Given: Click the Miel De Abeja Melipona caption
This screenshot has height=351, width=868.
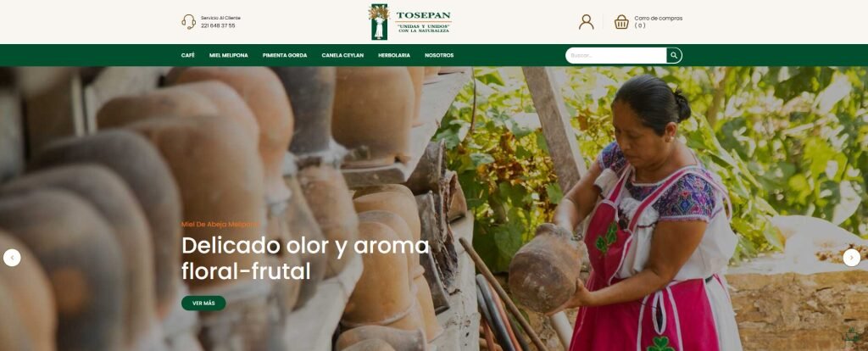Looking at the screenshot, I should coord(220,224).
